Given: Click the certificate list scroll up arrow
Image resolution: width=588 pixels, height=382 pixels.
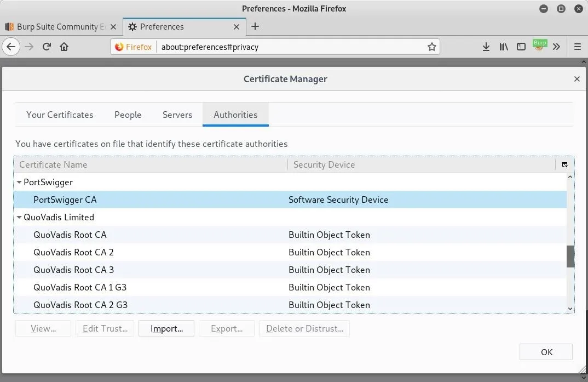Looking at the screenshot, I should (x=570, y=176).
